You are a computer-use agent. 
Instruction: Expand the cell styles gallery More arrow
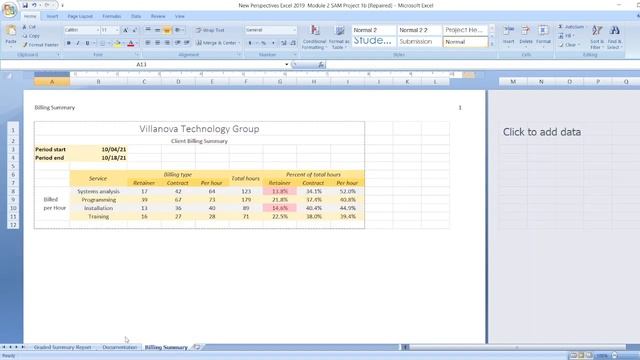click(x=492, y=44)
